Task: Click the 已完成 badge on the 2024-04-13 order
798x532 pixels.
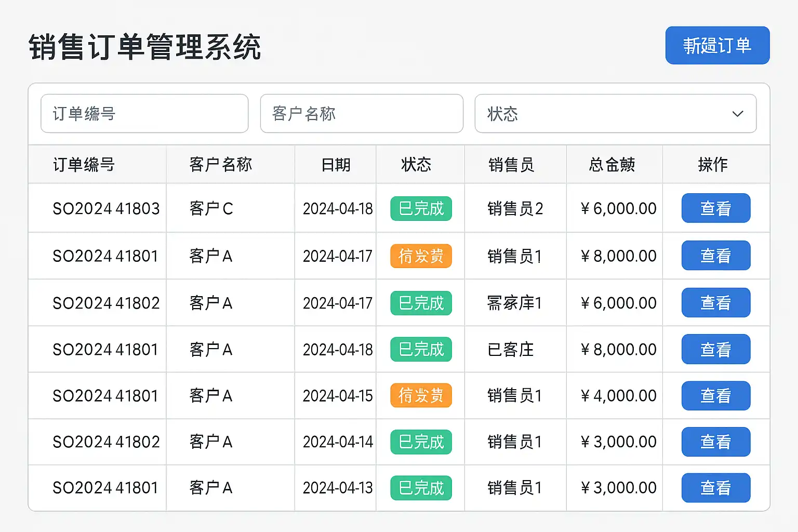Action: (x=421, y=488)
